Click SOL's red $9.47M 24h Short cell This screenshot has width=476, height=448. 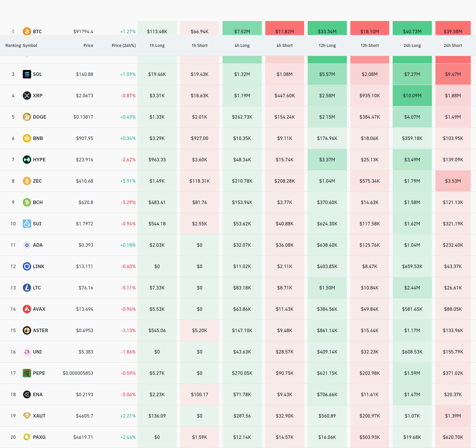pyautogui.click(x=453, y=74)
